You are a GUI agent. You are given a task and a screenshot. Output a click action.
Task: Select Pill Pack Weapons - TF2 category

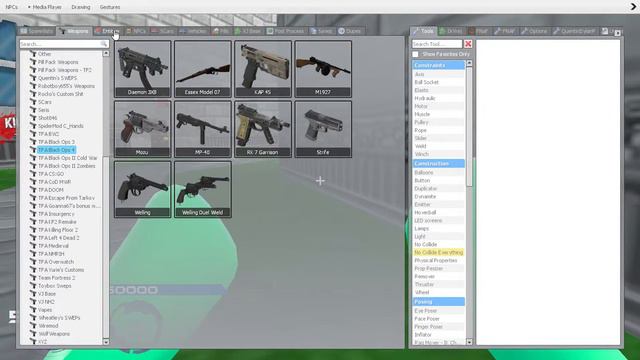(64, 70)
